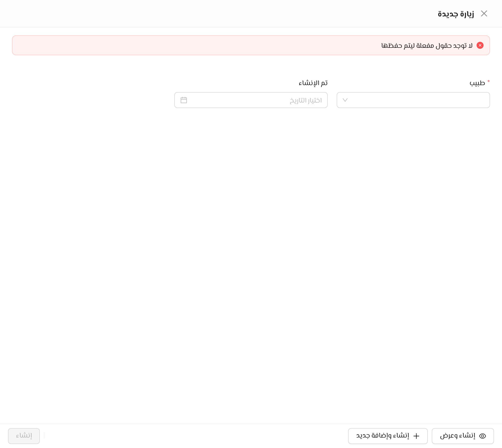Click the error text لا توجد حقول مفعلة ليتم حفظها
The height and width of the screenshot is (448, 502).
[427, 46]
